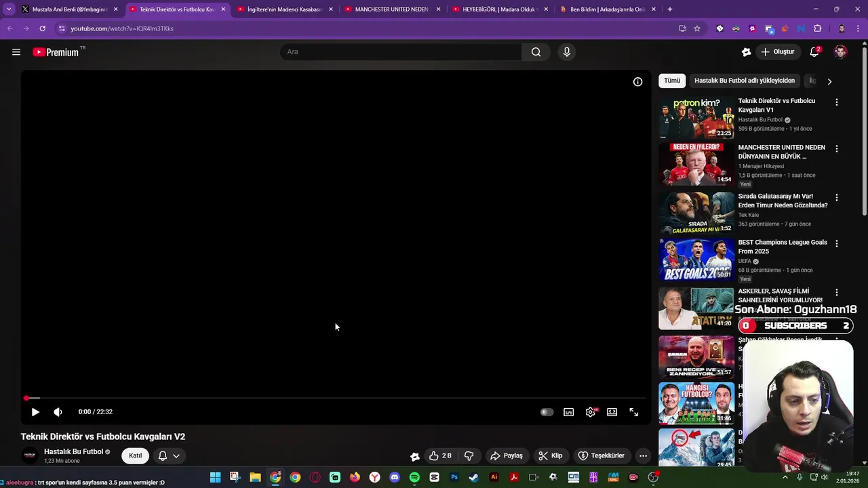The height and width of the screenshot is (488, 868).
Task: Toggle autoplay switch in player
Action: click(547, 412)
